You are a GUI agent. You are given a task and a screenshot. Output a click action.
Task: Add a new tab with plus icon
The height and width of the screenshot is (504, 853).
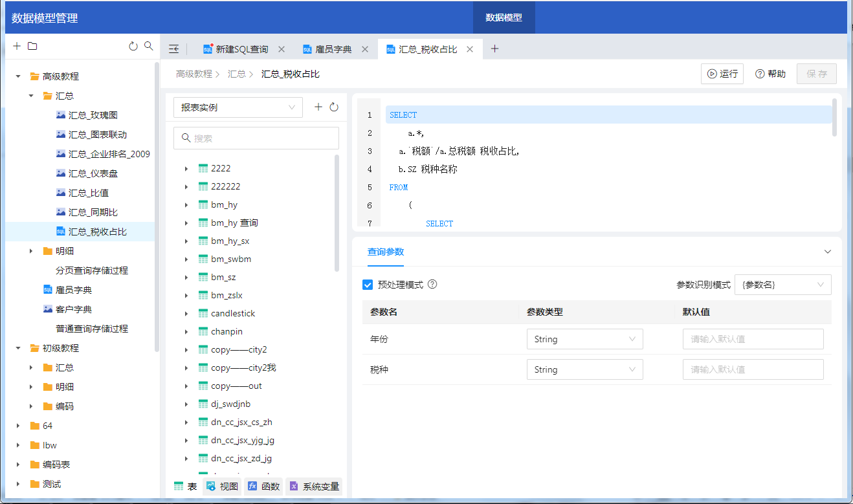tap(495, 49)
